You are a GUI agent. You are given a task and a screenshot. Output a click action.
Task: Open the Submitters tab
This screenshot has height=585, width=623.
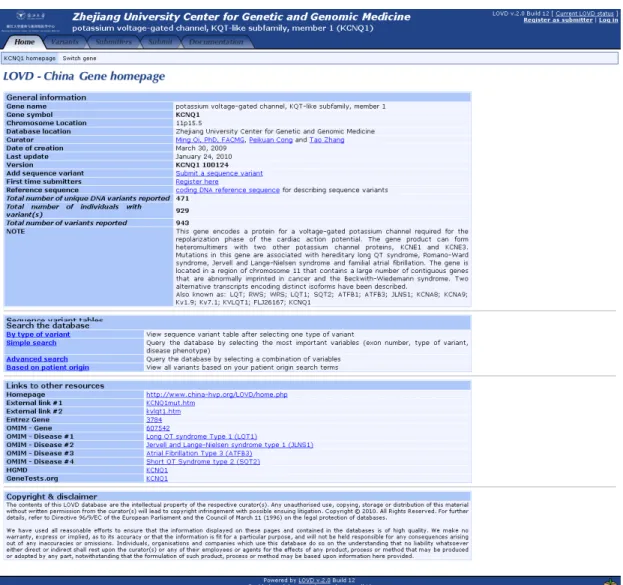tap(113, 42)
